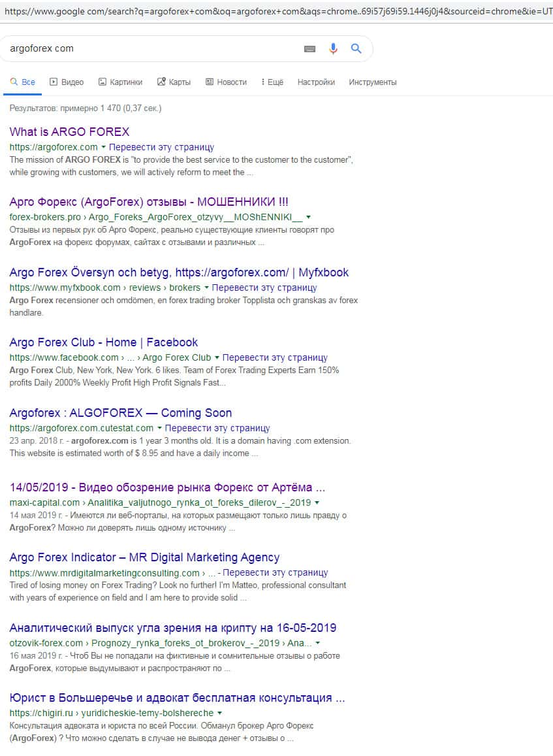The image size is (553, 756).
Task: Open the What is ARGO FOREX result
Action: point(69,131)
